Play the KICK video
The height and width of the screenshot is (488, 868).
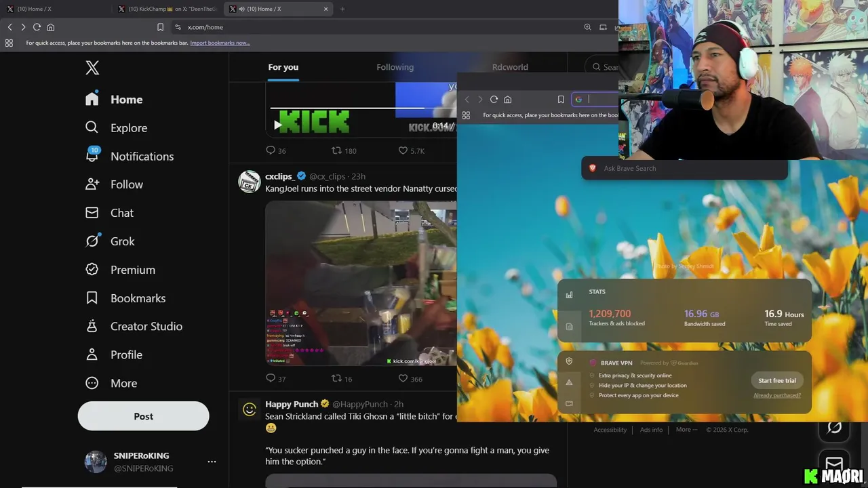tap(277, 125)
